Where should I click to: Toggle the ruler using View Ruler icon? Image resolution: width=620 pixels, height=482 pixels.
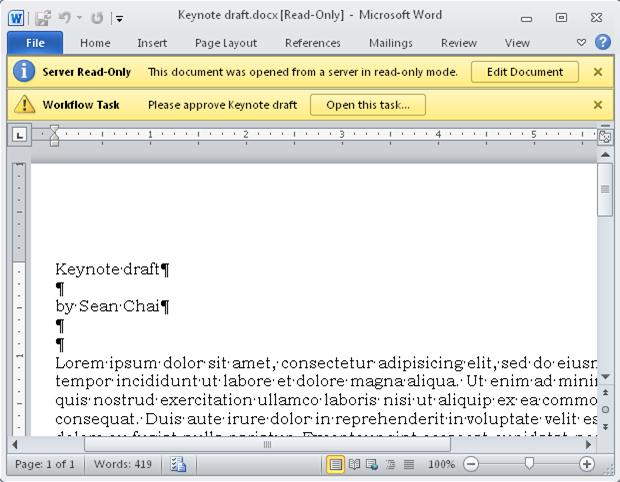(605, 136)
